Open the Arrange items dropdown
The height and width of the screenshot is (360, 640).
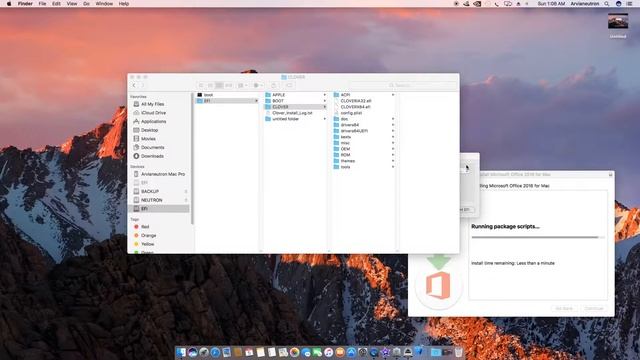[242, 85]
